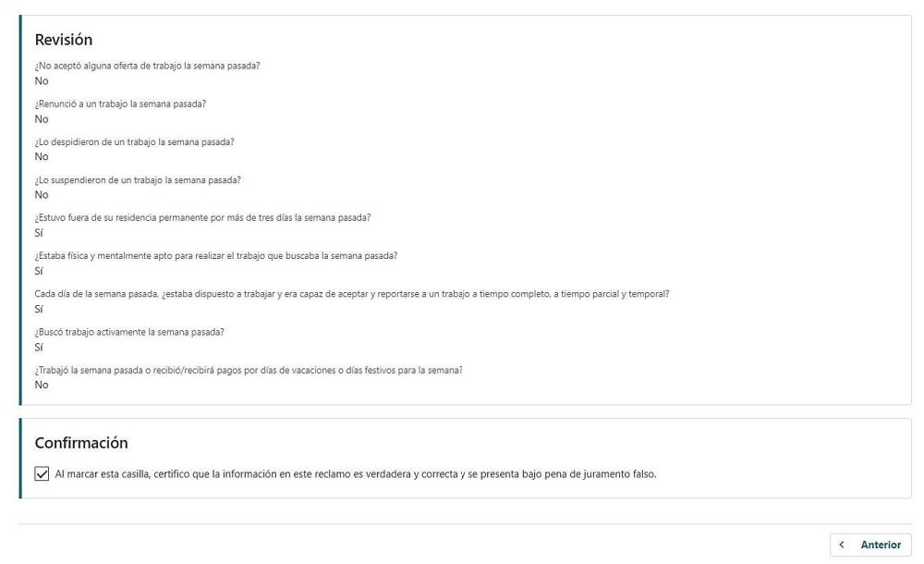Click the 'Sí' answer under residence question

tap(39, 233)
